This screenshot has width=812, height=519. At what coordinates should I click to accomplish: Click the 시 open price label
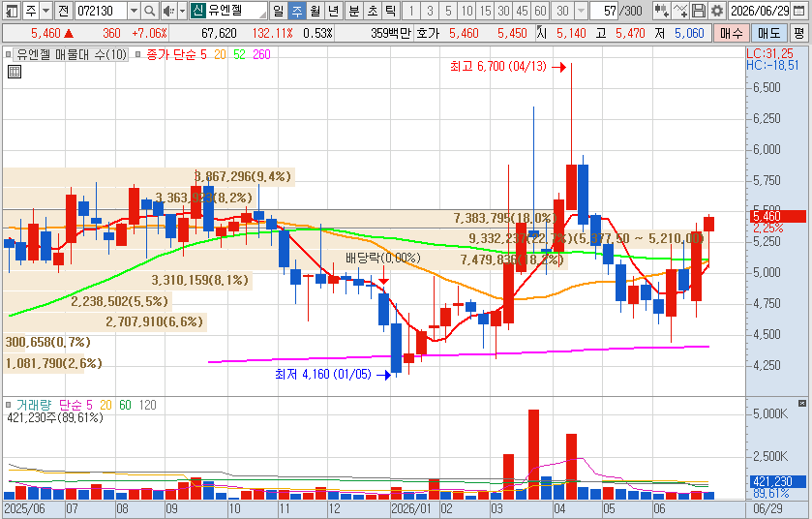(542, 34)
